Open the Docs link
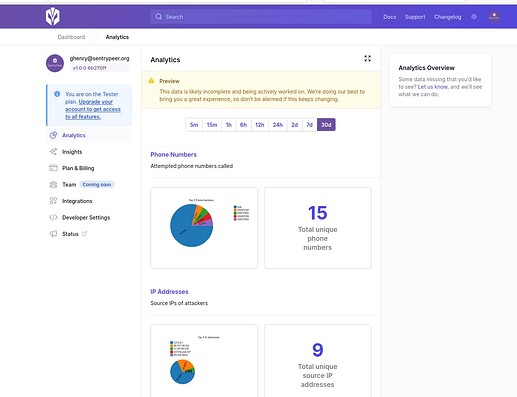 (x=389, y=17)
